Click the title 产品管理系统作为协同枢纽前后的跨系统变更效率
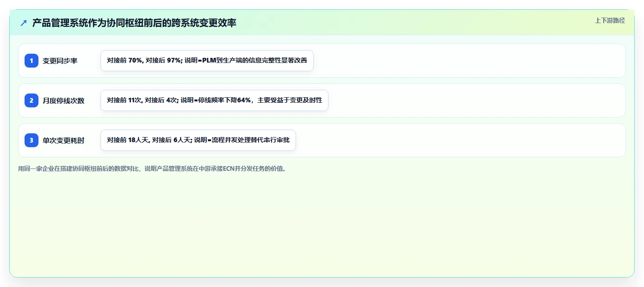This screenshot has width=644, height=287. coord(134,23)
